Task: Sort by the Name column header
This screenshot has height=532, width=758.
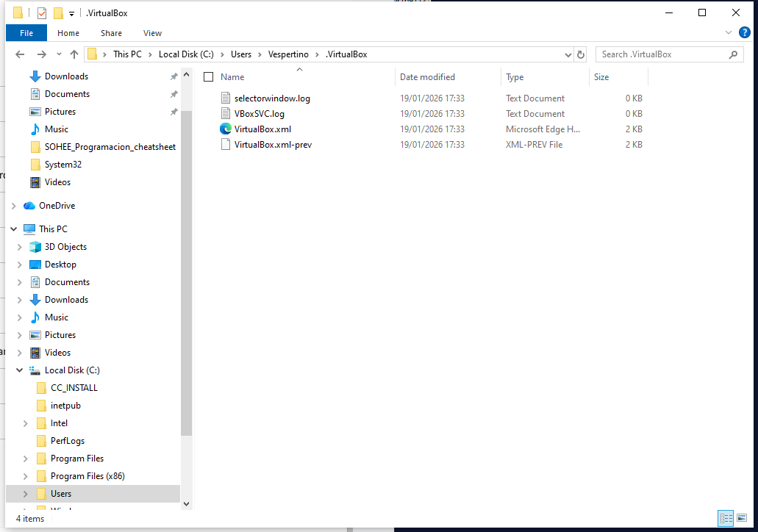Action: 232,77
